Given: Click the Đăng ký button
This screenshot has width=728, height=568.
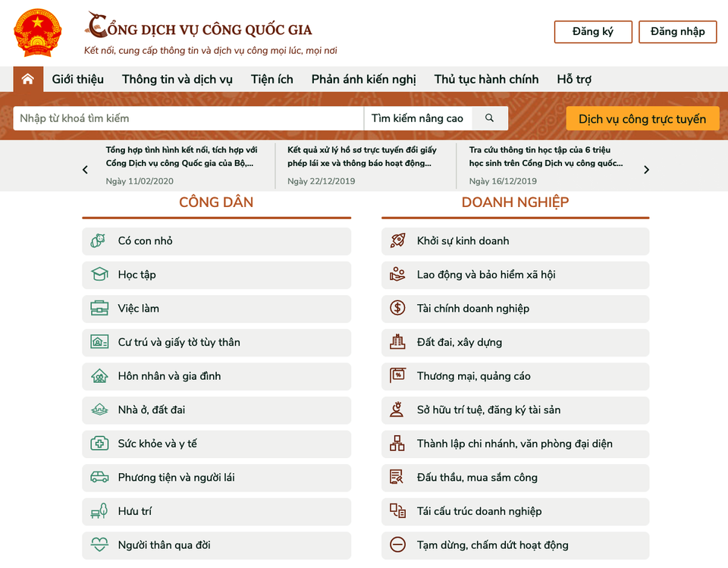Looking at the screenshot, I should coord(593,32).
